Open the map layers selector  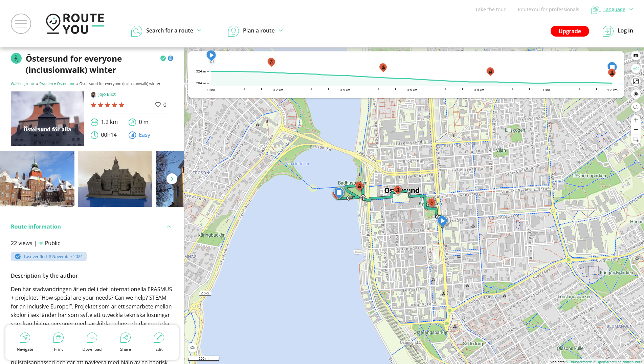click(636, 56)
